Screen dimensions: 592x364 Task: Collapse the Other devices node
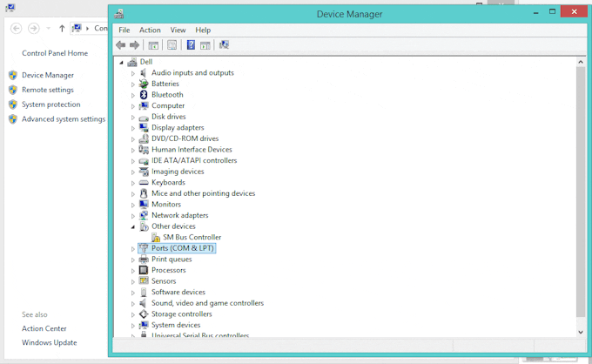(x=133, y=227)
